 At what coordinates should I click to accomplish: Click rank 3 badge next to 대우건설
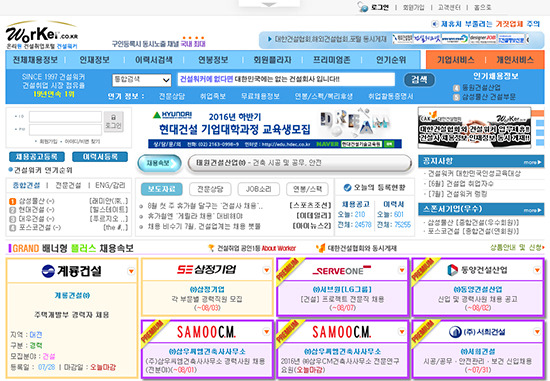point(13,219)
